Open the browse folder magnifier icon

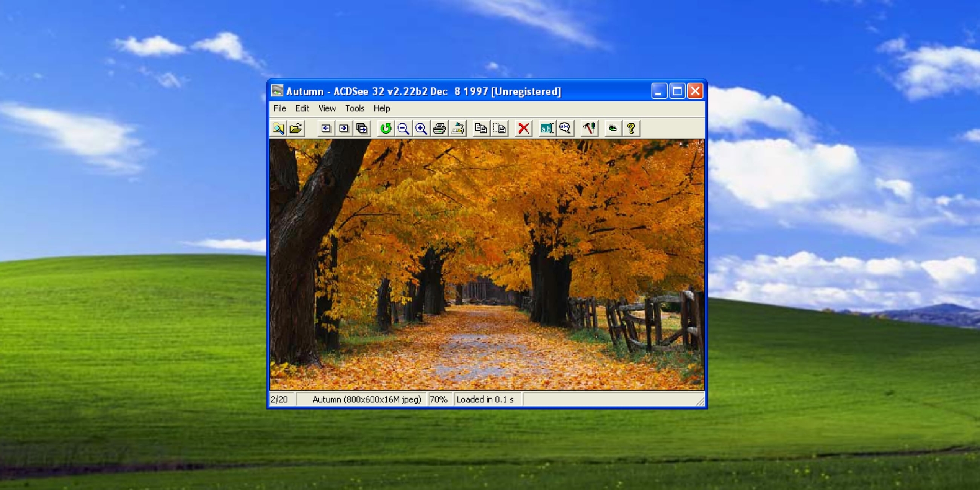(278, 128)
